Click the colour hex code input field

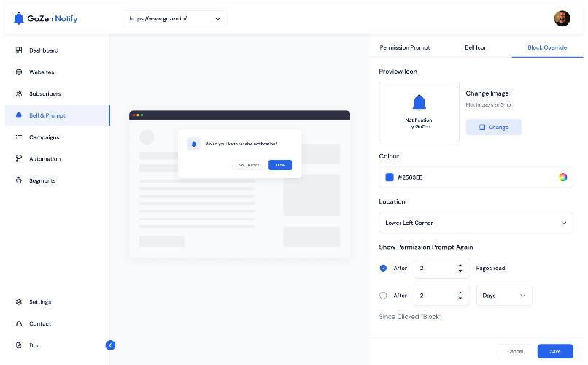(x=476, y=177)
